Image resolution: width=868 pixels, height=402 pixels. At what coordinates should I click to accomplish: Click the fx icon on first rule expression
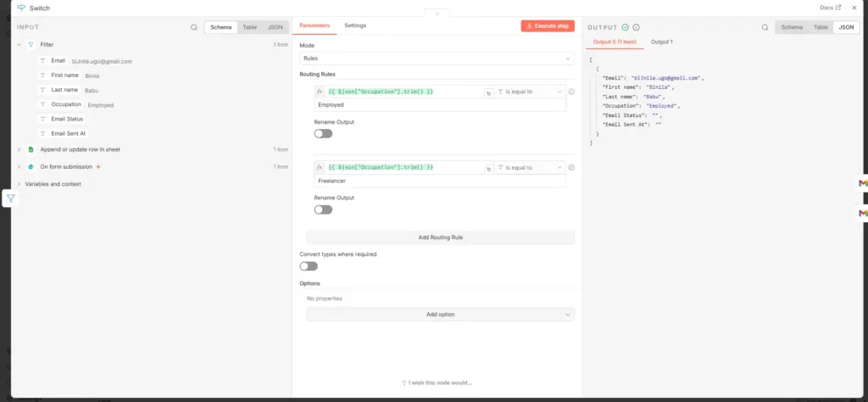320,92
